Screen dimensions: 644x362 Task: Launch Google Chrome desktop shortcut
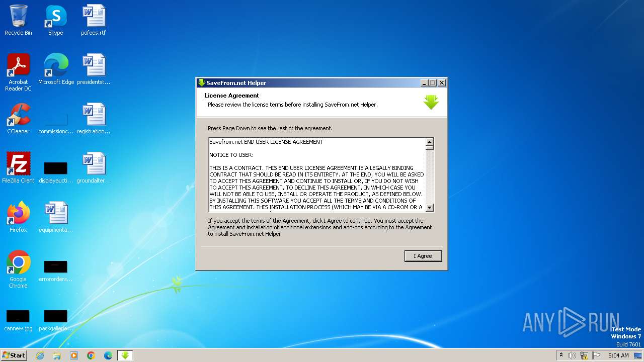point(18,269)
